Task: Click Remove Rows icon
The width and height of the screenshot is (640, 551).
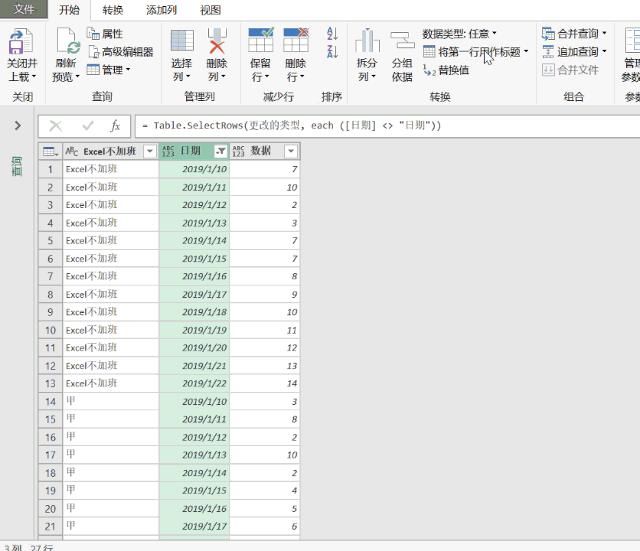Action: (296, 40)
